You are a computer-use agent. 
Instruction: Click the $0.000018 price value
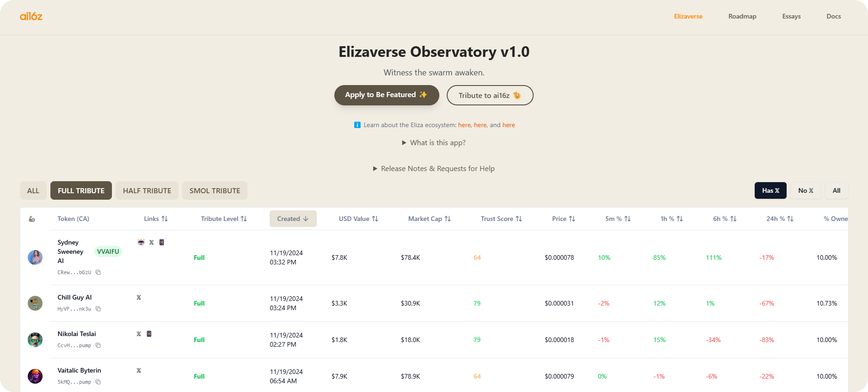click(x=559, y=340)
